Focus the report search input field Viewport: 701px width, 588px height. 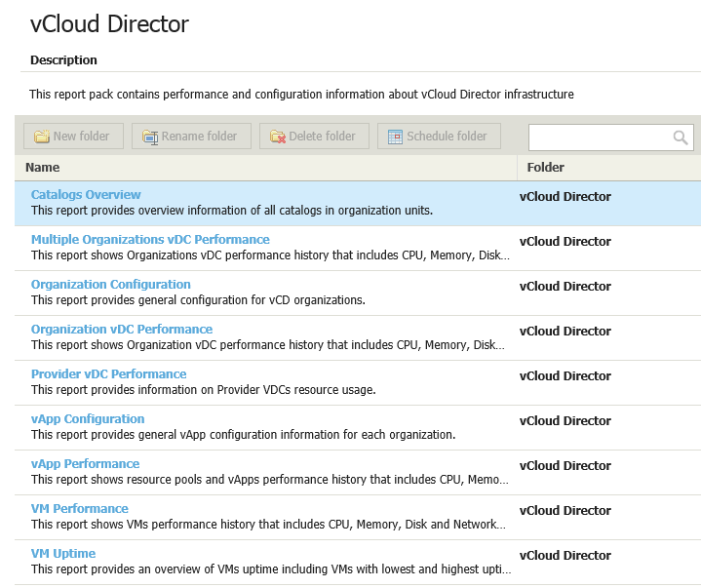pos(610,137)
